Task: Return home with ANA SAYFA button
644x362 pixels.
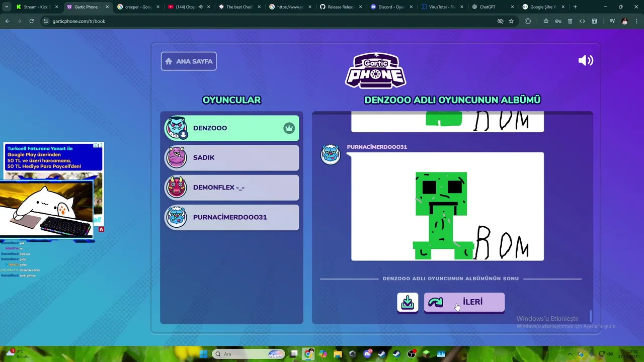Action: click(189, 61)
